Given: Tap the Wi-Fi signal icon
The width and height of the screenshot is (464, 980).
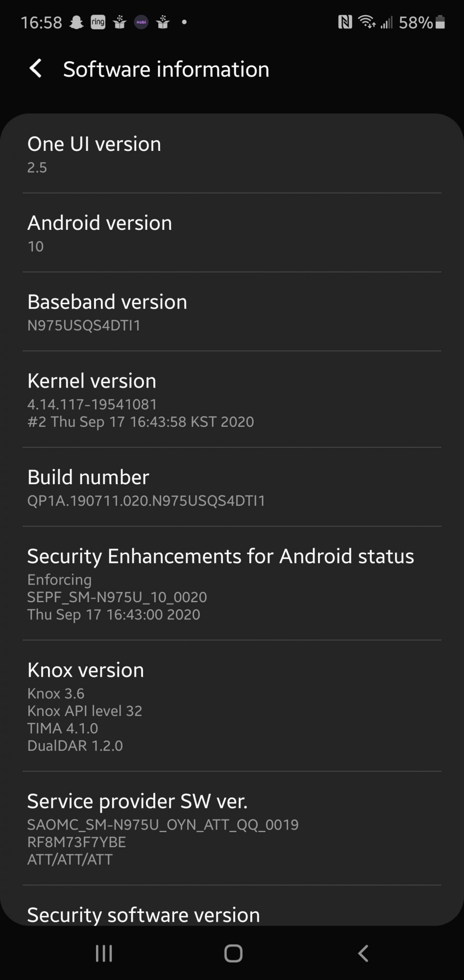Looking at the screenshot, I should point(366,22).
